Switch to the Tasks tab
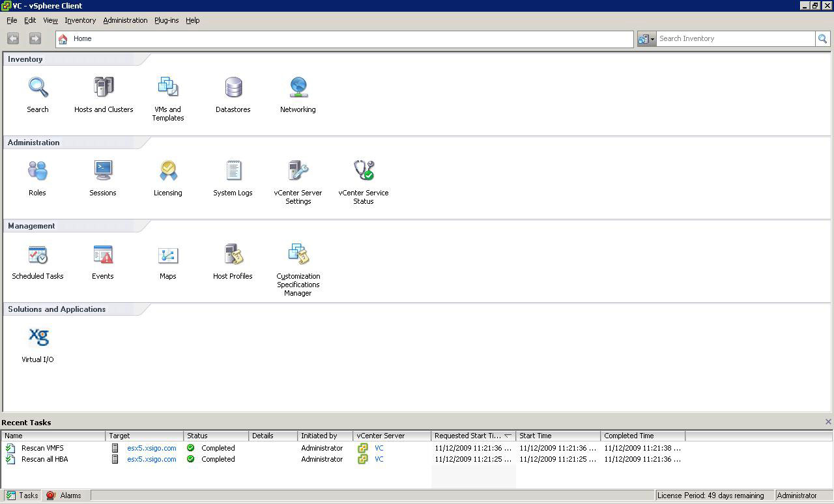The width and height of the screenshot is (834, 504). (x=23, y=496)
